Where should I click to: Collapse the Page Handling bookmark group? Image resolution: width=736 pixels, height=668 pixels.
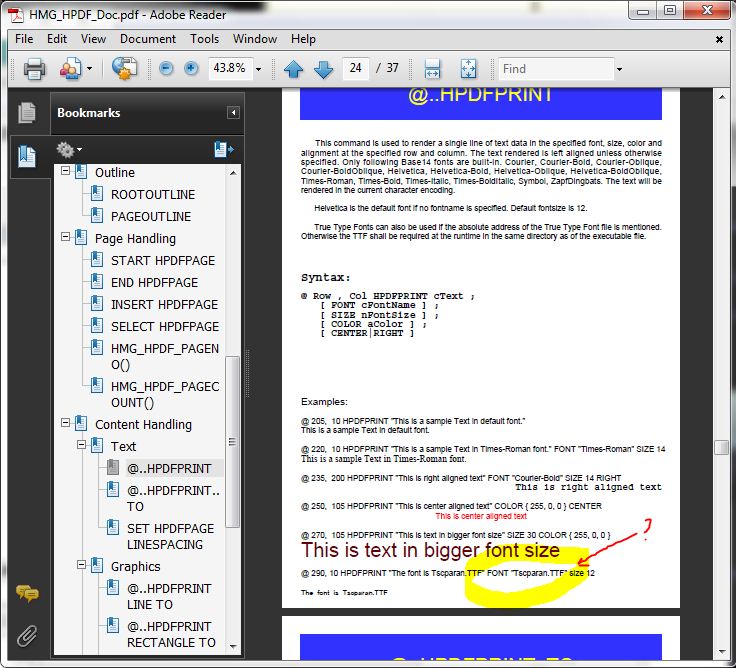[66, 238]
